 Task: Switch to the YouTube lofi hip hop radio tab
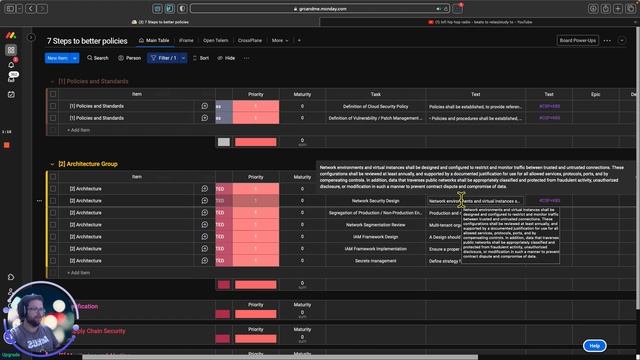coord(480,22)
